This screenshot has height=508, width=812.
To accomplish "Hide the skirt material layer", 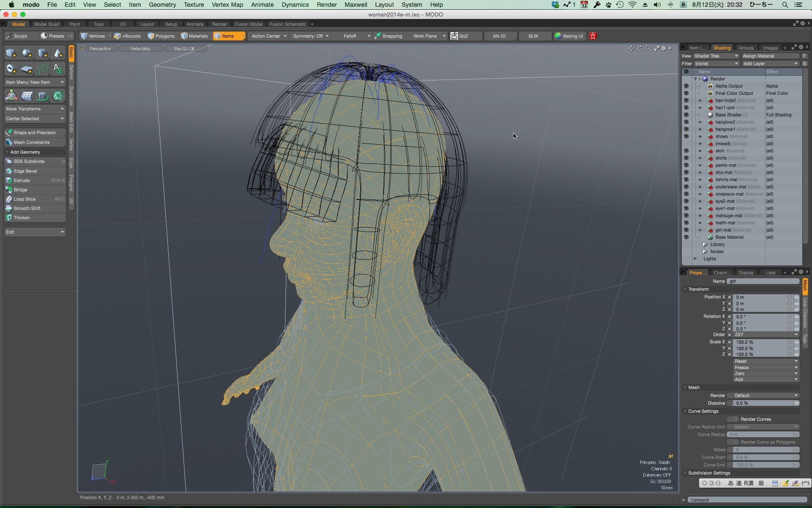I will 686,151.
